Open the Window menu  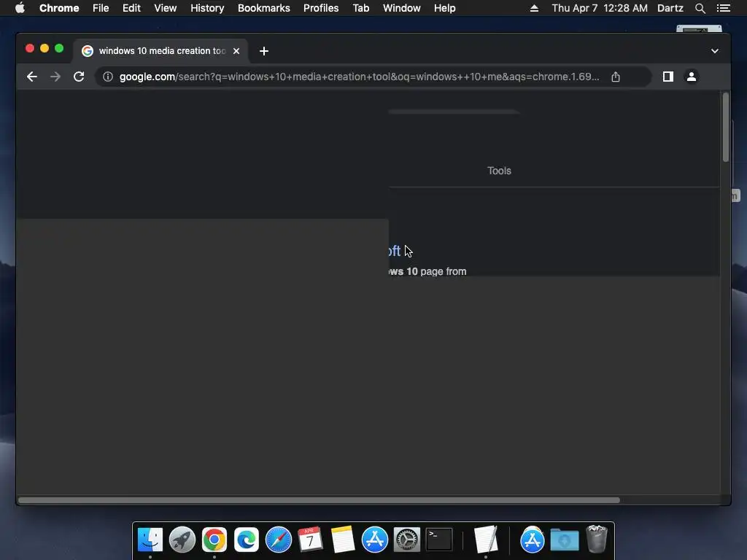402,8
